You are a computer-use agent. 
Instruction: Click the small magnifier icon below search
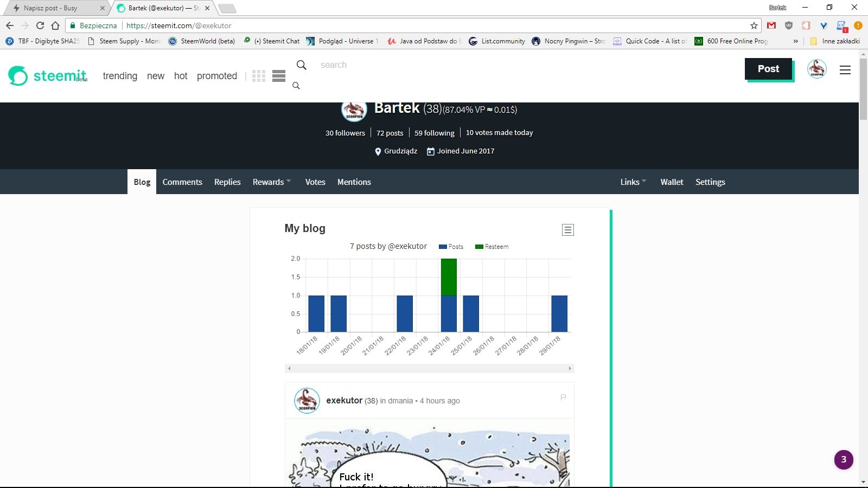pos(296,86)
